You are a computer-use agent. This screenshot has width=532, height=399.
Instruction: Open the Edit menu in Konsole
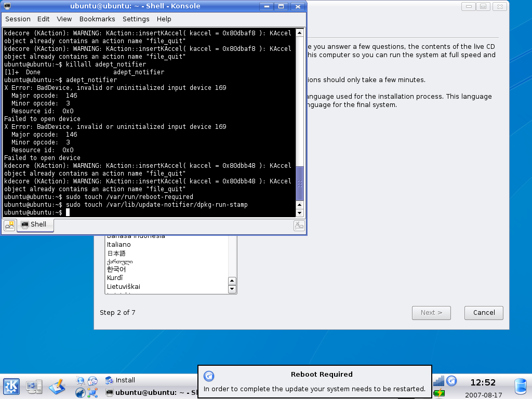(44, 19)
